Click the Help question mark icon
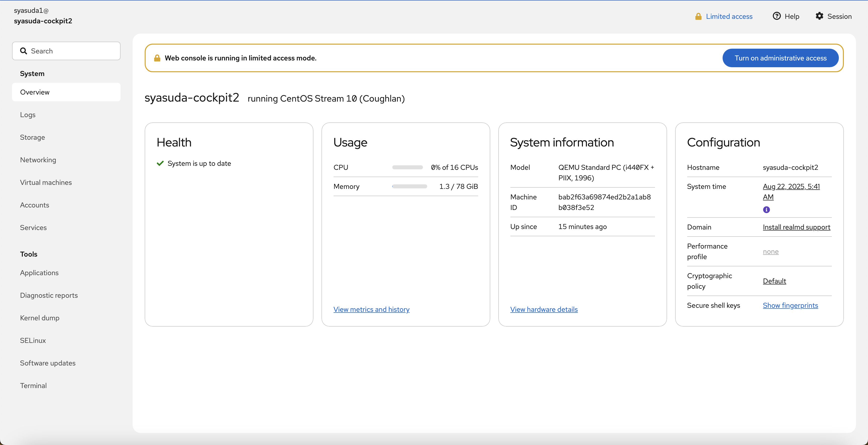This screenshot has height=445, width=868. pos(776,16)
